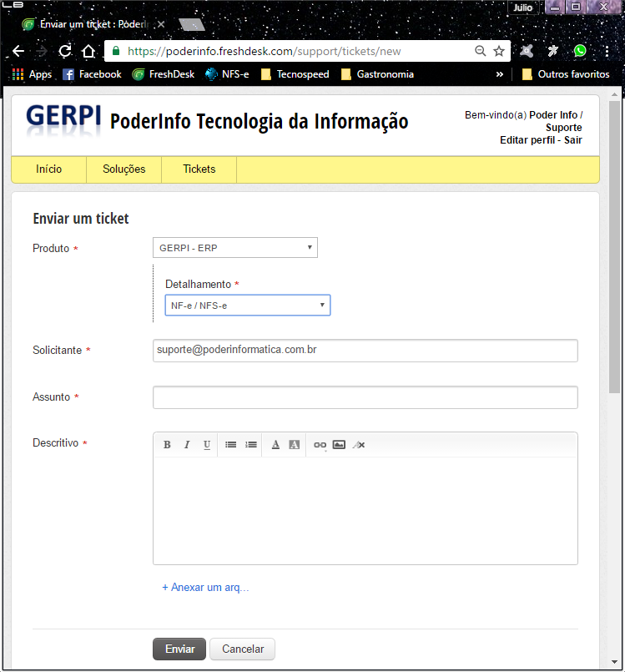Click the Enviar button
Viewport: 625px width, 672px height.
point(179,649)
